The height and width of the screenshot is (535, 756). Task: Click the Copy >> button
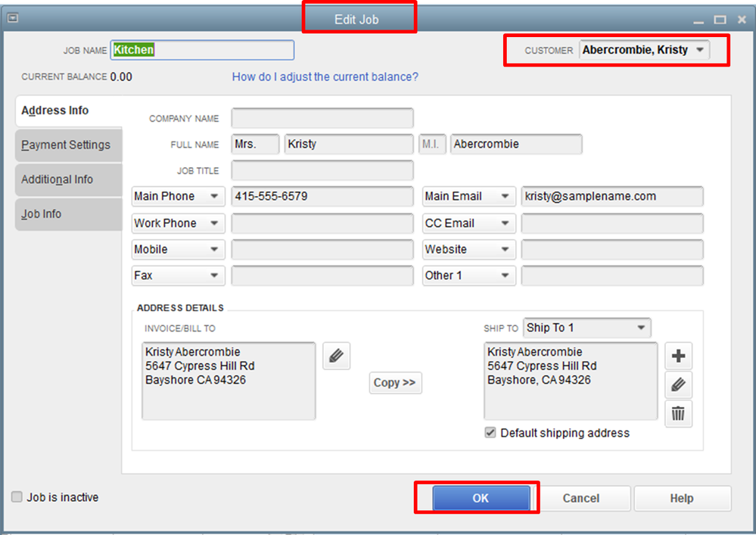(x=395, y=383)
